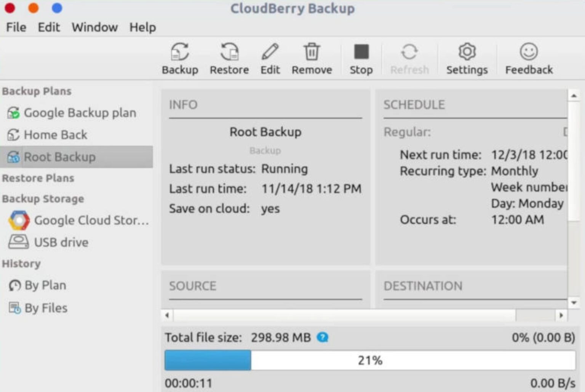
Task: Open the Help menu
Action: 142,27
